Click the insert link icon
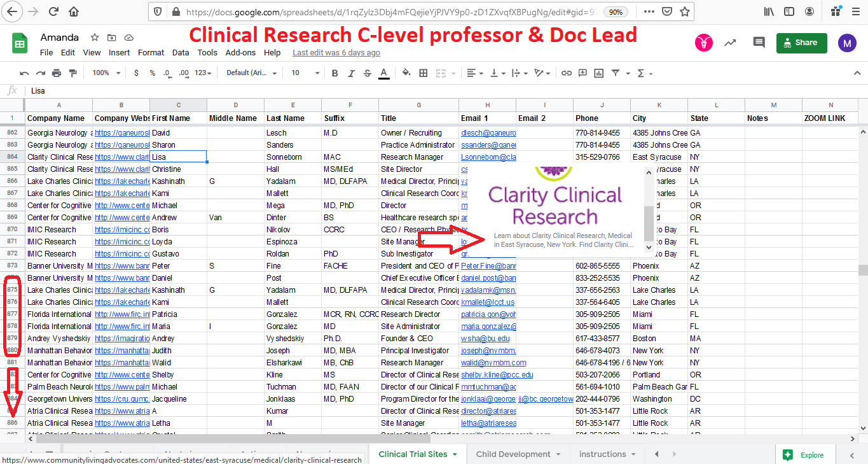Screen dimensions: 868x464 pos(566,73)
